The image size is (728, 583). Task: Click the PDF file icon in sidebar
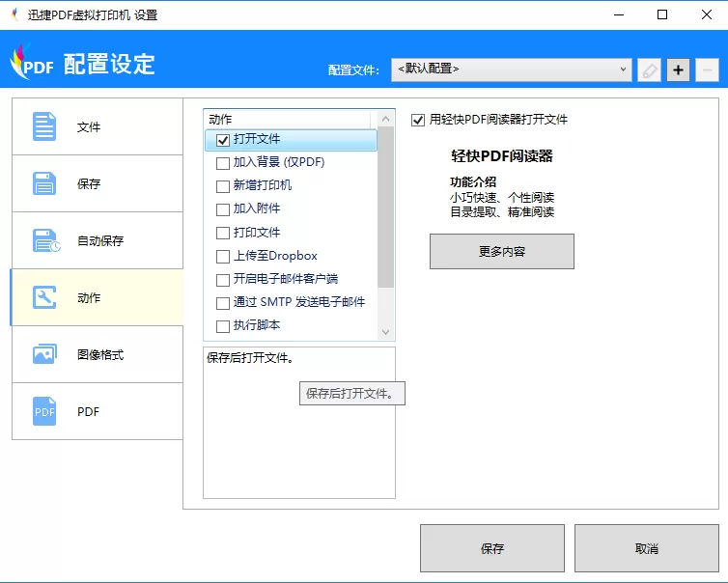[44, 411]
